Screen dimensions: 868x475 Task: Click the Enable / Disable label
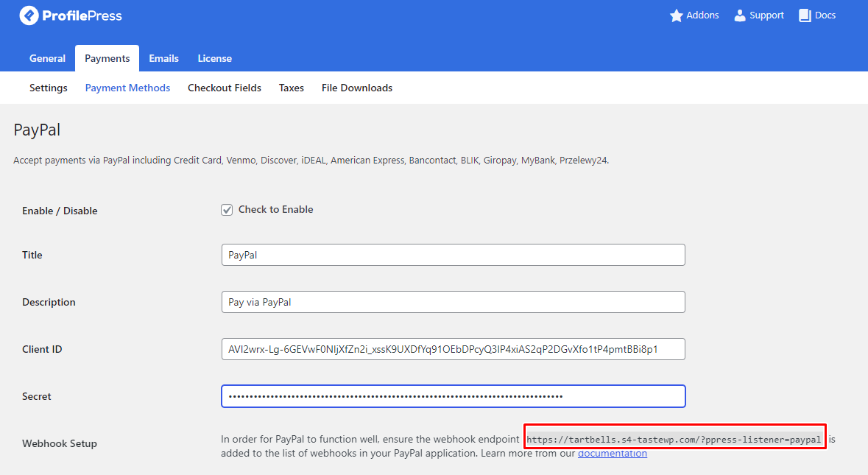(x=60, y=211)
